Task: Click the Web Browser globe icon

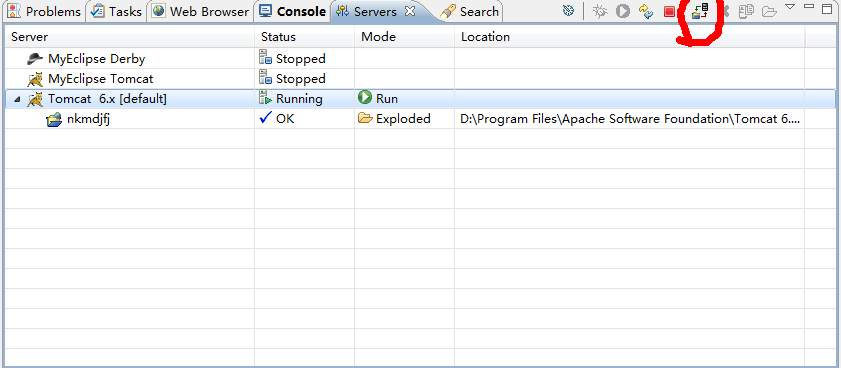Action: [159, 11]
